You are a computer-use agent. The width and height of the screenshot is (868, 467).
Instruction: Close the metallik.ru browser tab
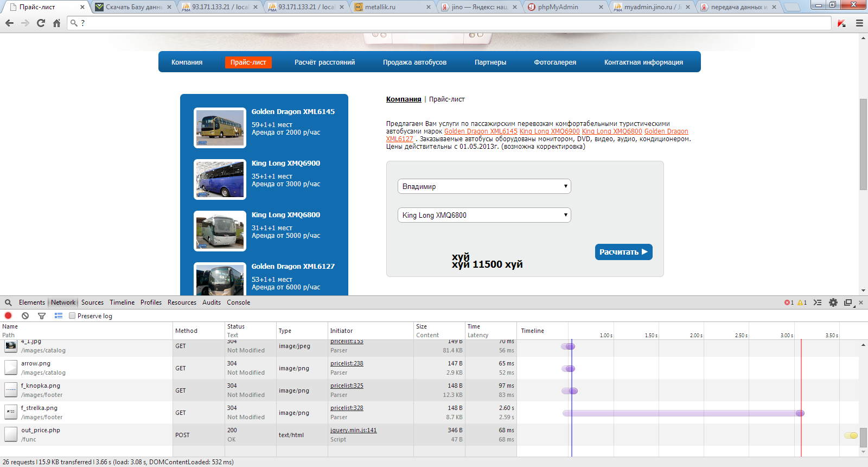tap(429, 7)
